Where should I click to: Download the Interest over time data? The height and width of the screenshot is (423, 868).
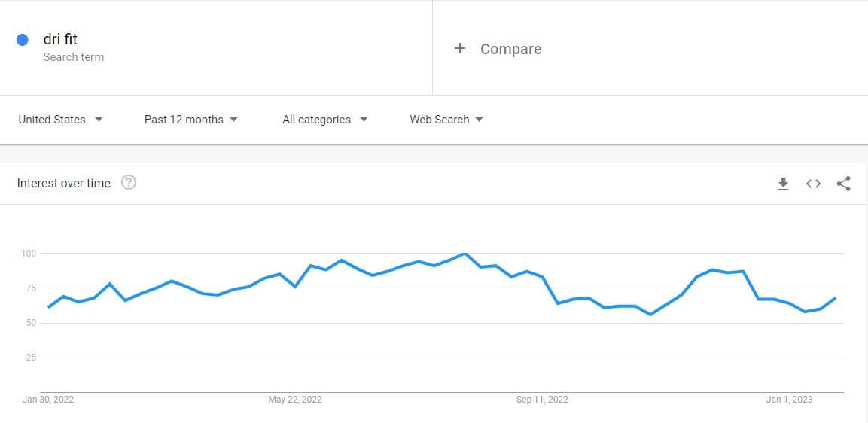pyautogui.click(x=783, y=184)
